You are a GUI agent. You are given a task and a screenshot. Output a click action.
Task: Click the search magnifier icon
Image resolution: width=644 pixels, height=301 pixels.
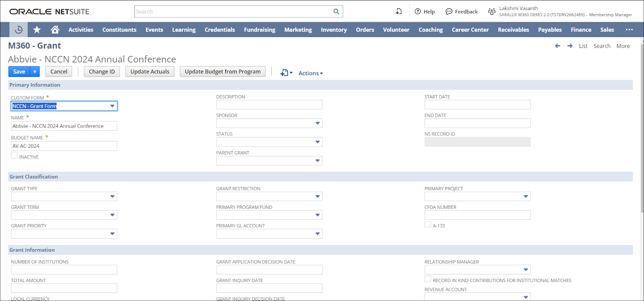336,12
